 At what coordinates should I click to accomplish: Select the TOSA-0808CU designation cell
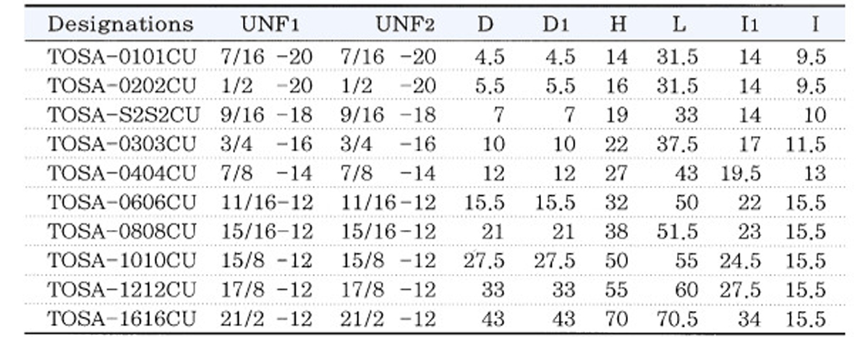(122, 231)
